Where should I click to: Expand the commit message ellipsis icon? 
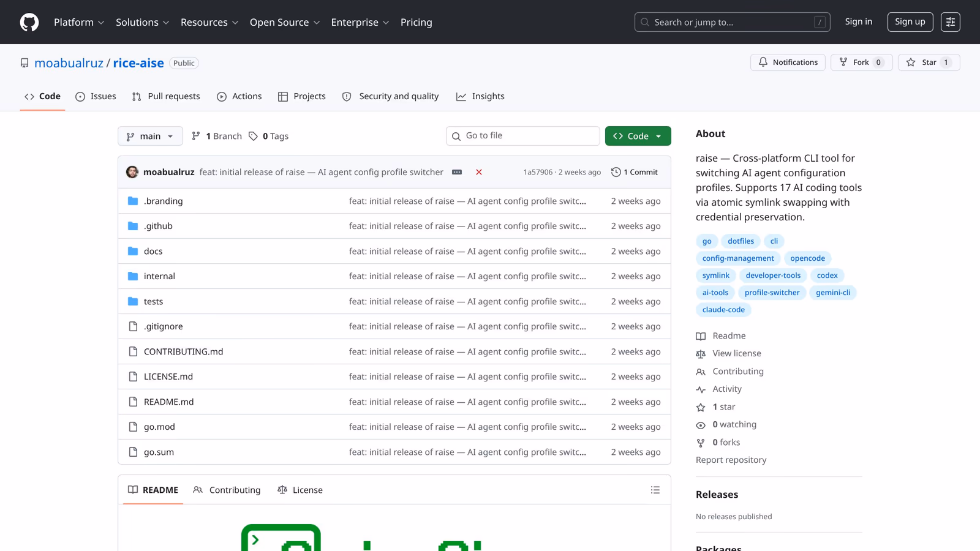point(457,172)
